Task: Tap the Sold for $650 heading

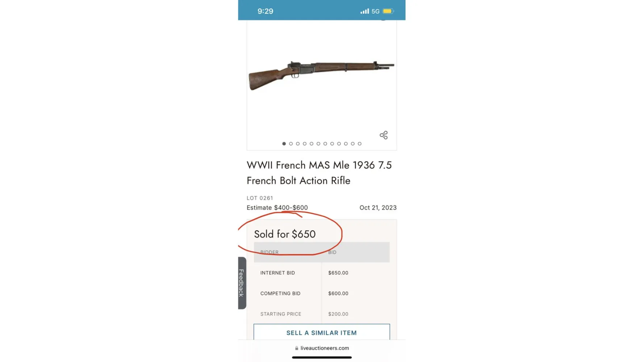Action: click(x=285, y=234)
